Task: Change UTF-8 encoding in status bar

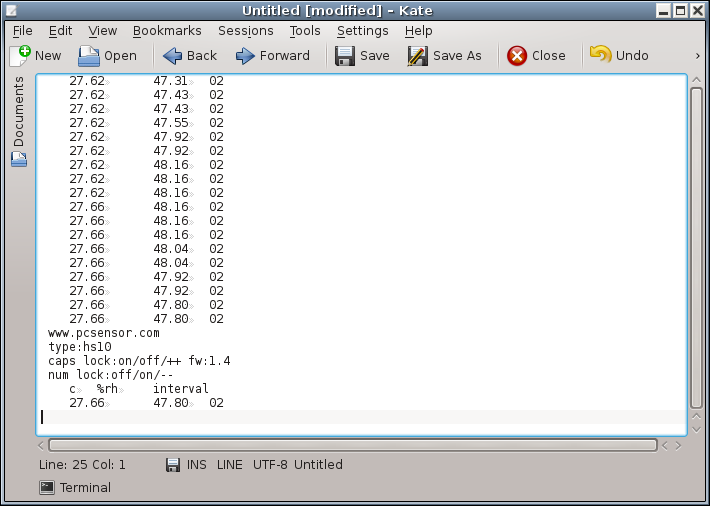Action: click(x=270, y=465)
